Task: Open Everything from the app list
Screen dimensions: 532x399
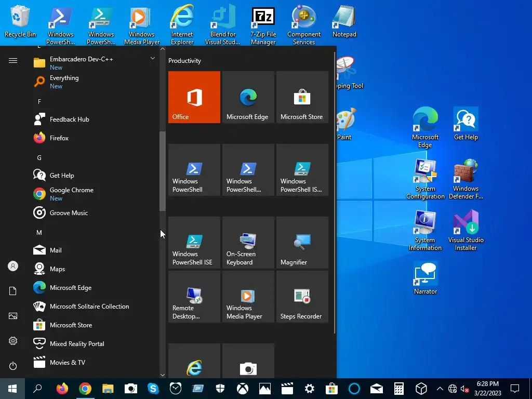Action: [x=95, y=82]
